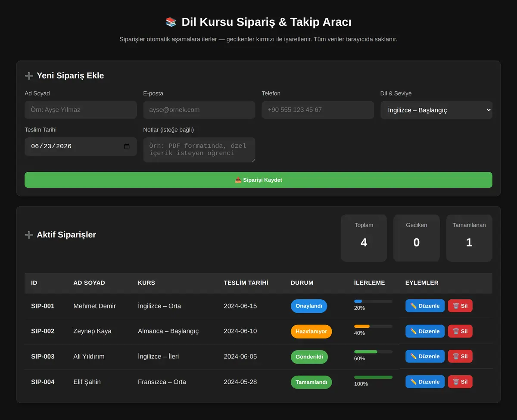Edit order SIP-002 with Düzenle
The width and height of the screenshot is (517, 420).
pos(425,331)
